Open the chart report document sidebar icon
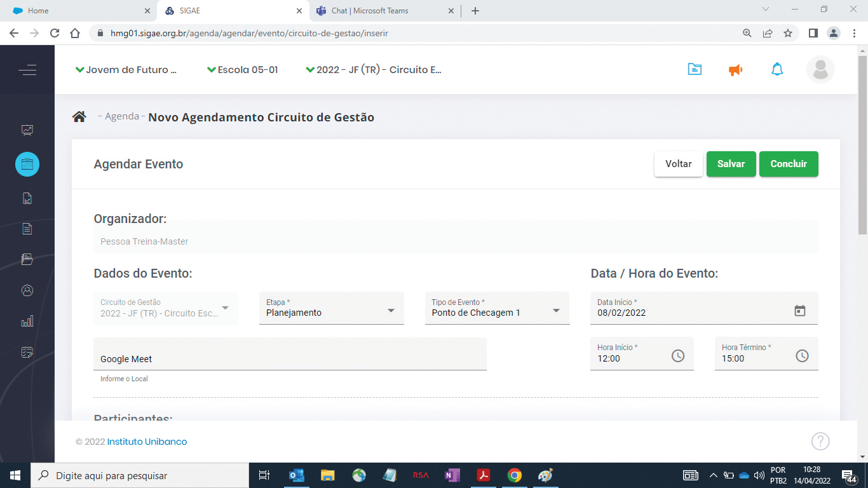The image size is (868, 488). click(27, 199)
